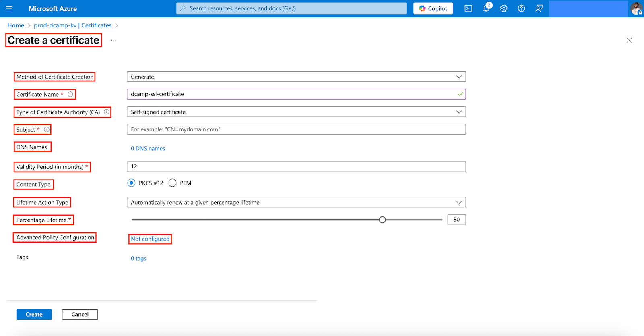This screenshot has height=336, width=644.
Task: Go to the Home breadcrumb
Action: pyautogui.click(x=16, y=25)
